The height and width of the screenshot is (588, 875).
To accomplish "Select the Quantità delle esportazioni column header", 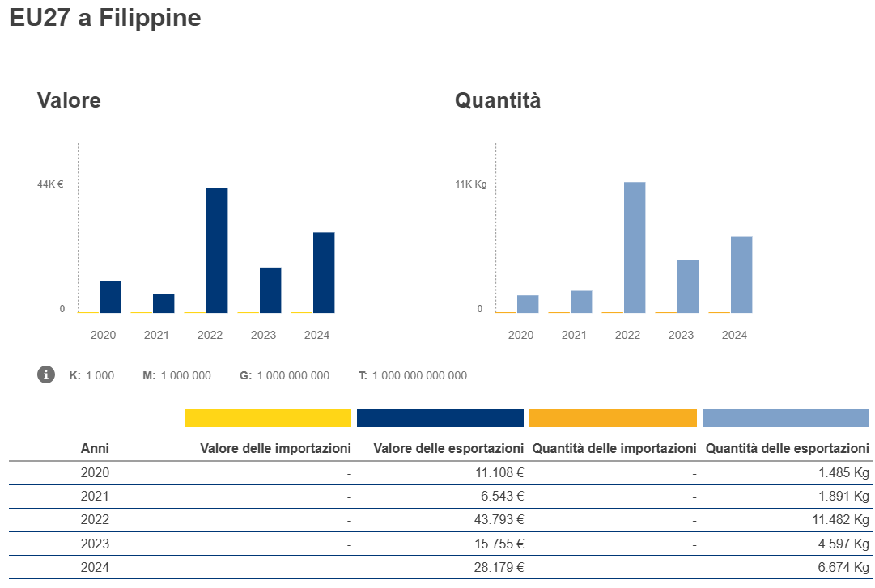I will pos(787,448).
